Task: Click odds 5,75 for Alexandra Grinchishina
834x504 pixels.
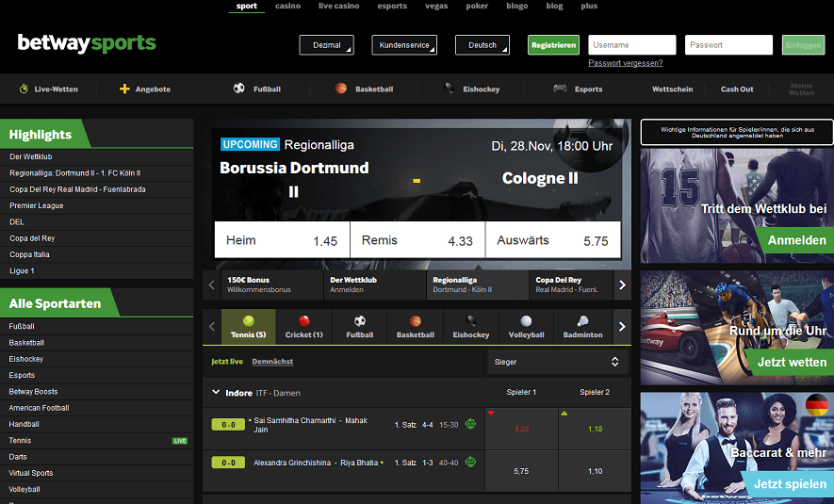Action: pyautogui.click(x=521, y=471)
